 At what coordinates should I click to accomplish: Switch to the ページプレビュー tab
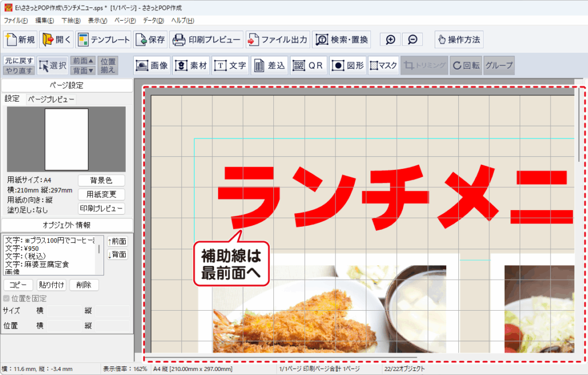pyautogui.click(x=51, y=99)
